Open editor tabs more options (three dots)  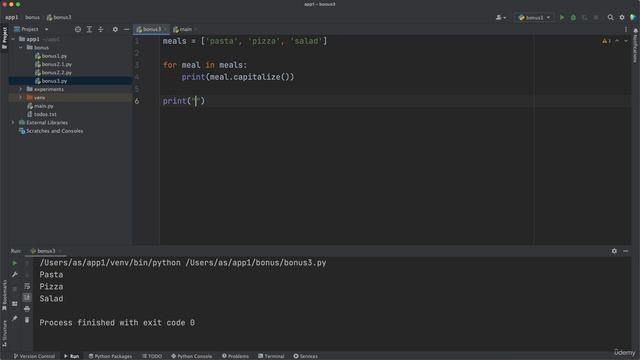(626, 29)
